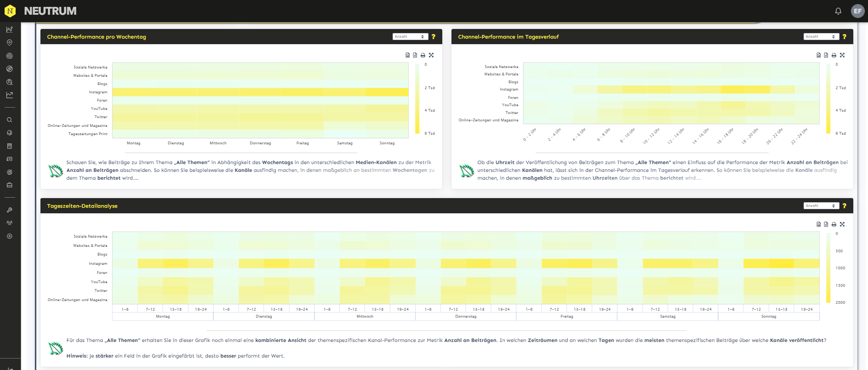Open Anzahl dropdown in Channel-Performance pro Wochentag
868x370 pixels.
[410, 37]
